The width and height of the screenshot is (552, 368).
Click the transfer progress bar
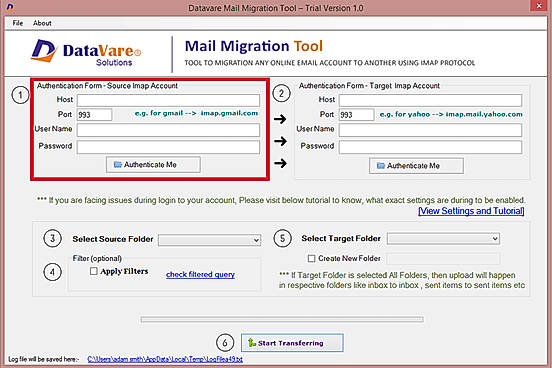282,319
